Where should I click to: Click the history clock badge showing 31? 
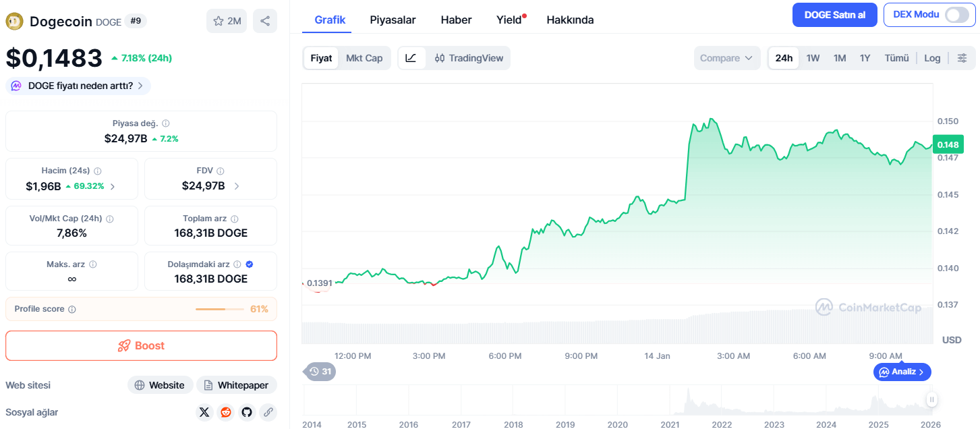(320, 371)
